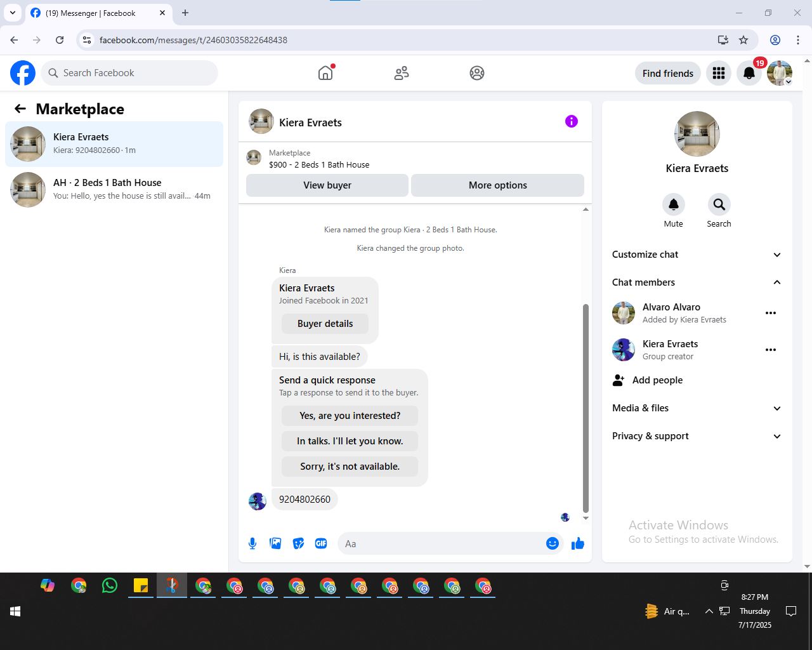Send quick response In talks. I'll let you know.
Screen dimensions: 812x650
pyautogui.click(x=350, y=441)
